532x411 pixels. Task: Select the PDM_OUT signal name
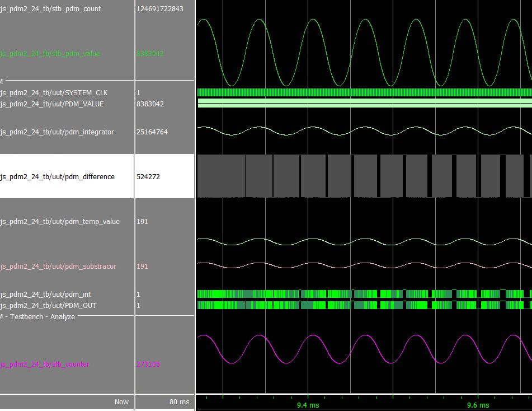[48, 306]
